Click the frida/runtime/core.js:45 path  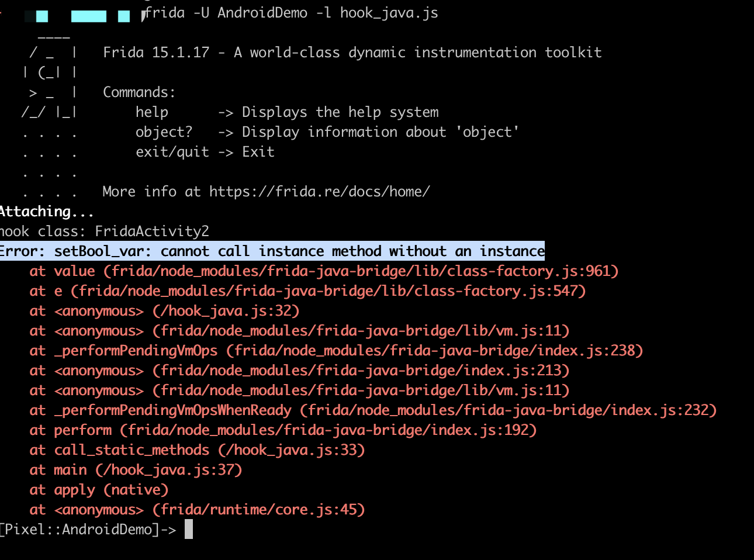[258, 510]
